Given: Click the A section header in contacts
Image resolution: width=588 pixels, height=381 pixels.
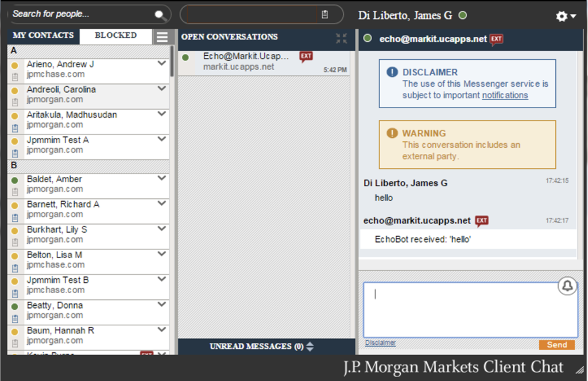Looking at the screenshot, I should click(x=88, y=51).
